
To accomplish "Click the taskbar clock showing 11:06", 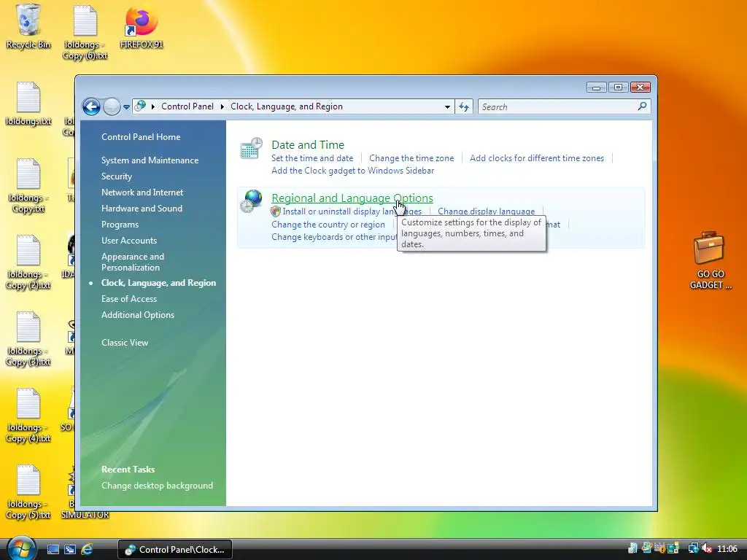I will pyautogui.click(x=727, y=549).
